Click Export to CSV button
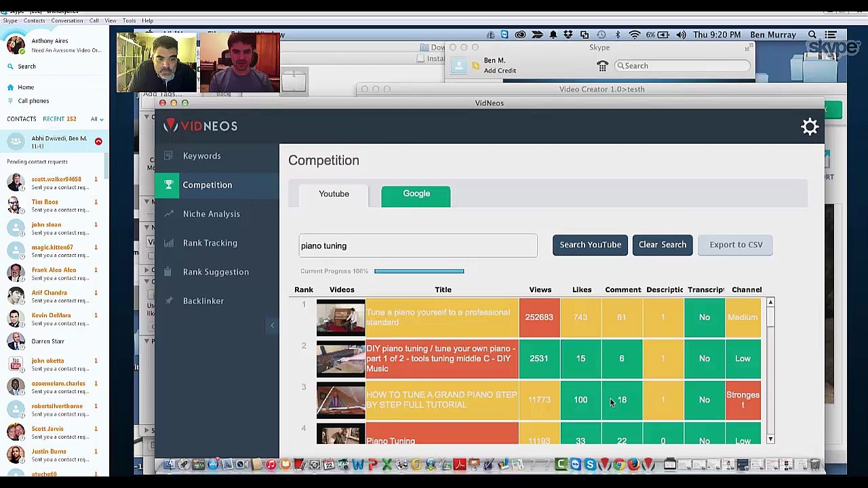The height and width of the screenshot is (488, 868). click(736, 245)
